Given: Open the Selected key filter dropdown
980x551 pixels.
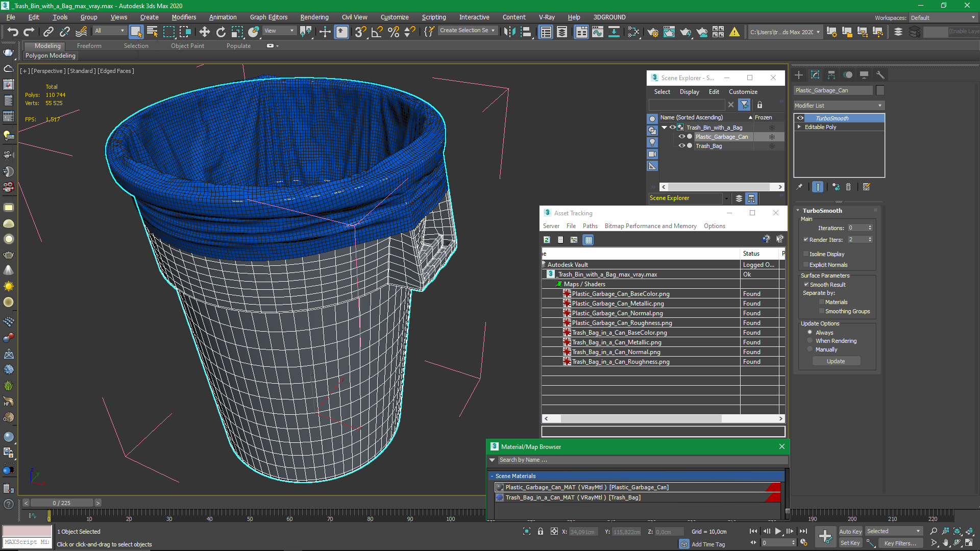Looking at the screenshot, I should (x=894, y=531).
